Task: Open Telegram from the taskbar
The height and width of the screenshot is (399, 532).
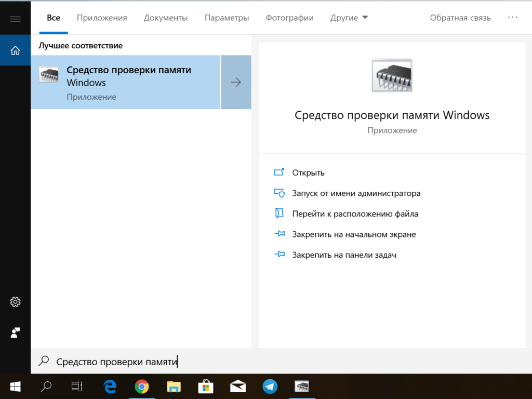Action: [x=270, y=387]
